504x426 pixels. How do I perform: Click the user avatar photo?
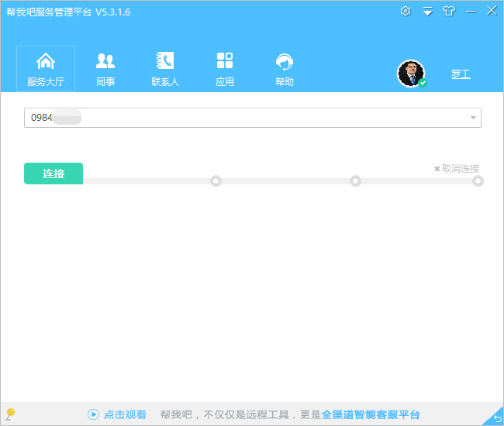(x=411, y=74)
